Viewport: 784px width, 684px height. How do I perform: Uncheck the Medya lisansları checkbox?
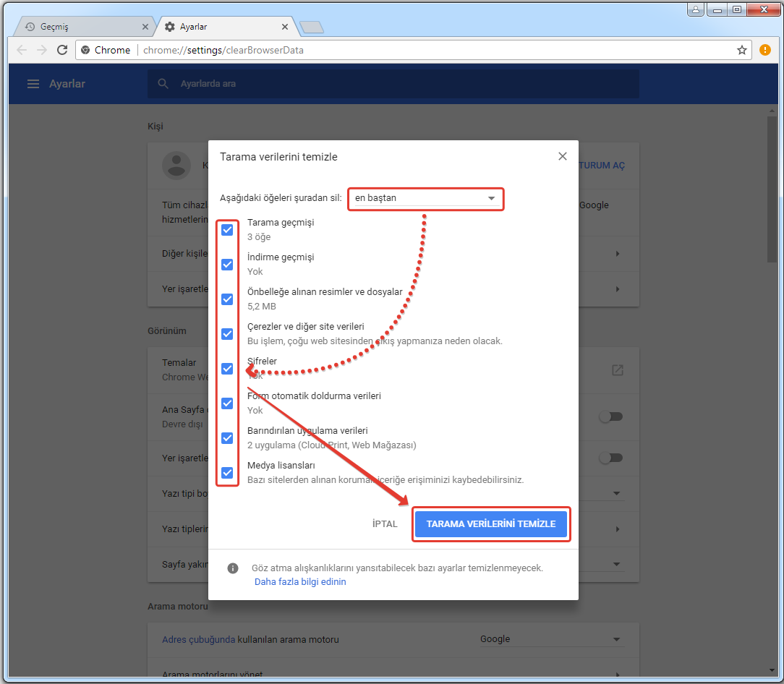(227, 473)
